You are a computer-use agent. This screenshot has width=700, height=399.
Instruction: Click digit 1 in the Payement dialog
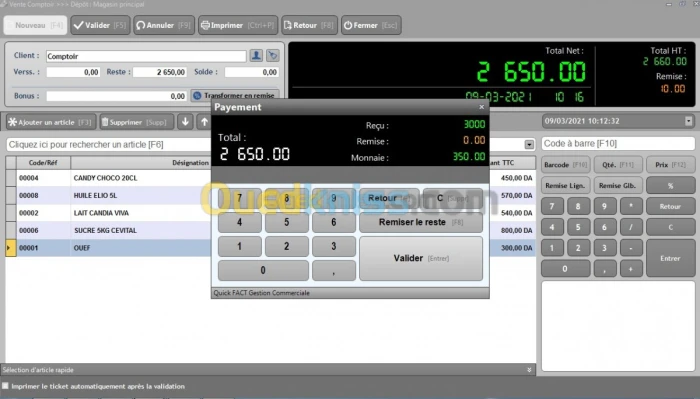(240, 246)
